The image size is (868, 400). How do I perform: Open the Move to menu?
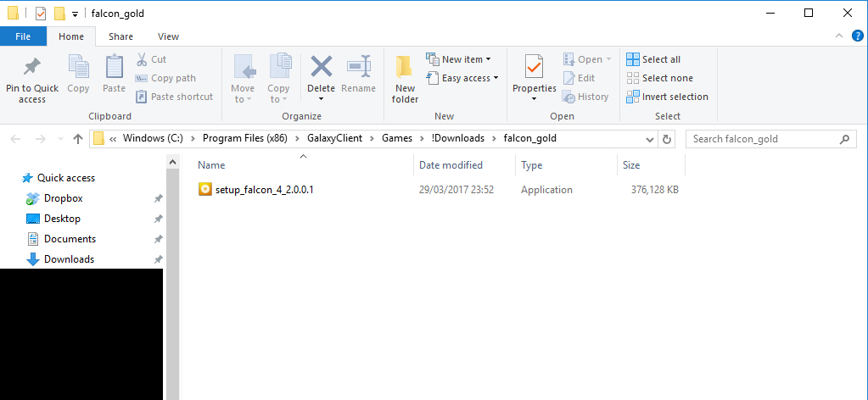click(x=243, y=79)
